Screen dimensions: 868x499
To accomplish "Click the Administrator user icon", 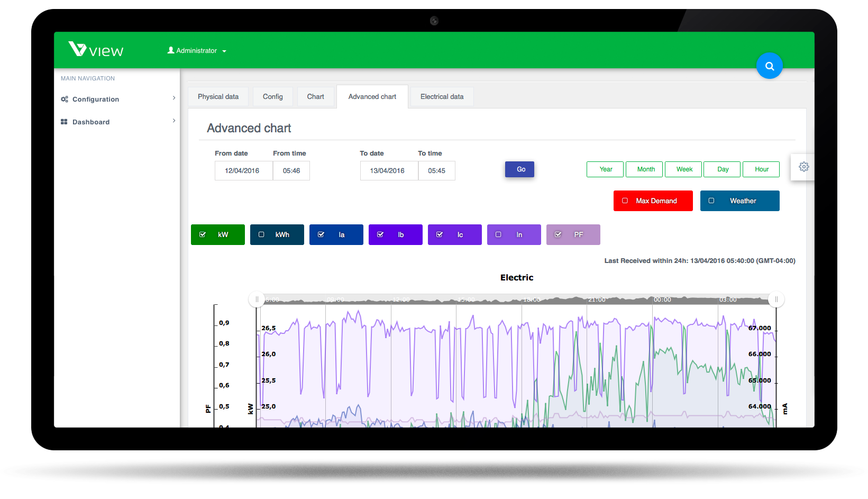I will 171,51.
